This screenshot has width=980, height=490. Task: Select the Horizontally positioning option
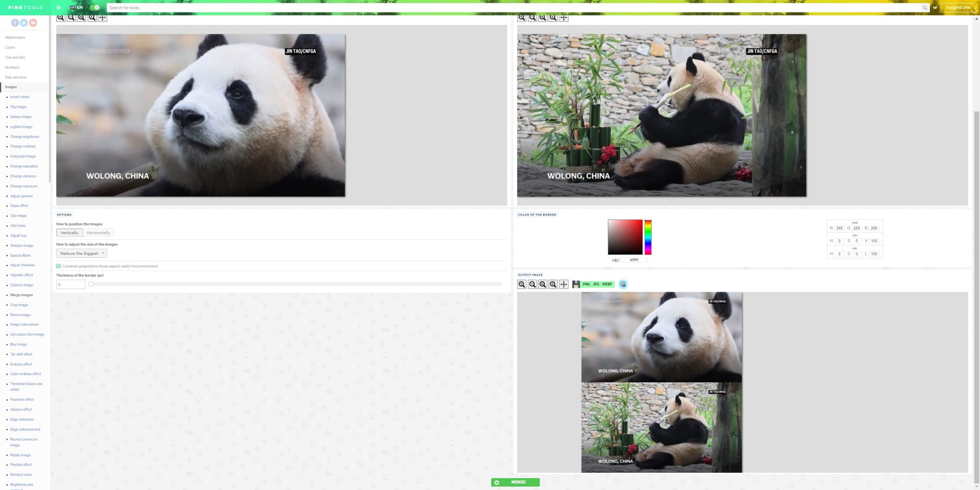(x=98, y=232)
